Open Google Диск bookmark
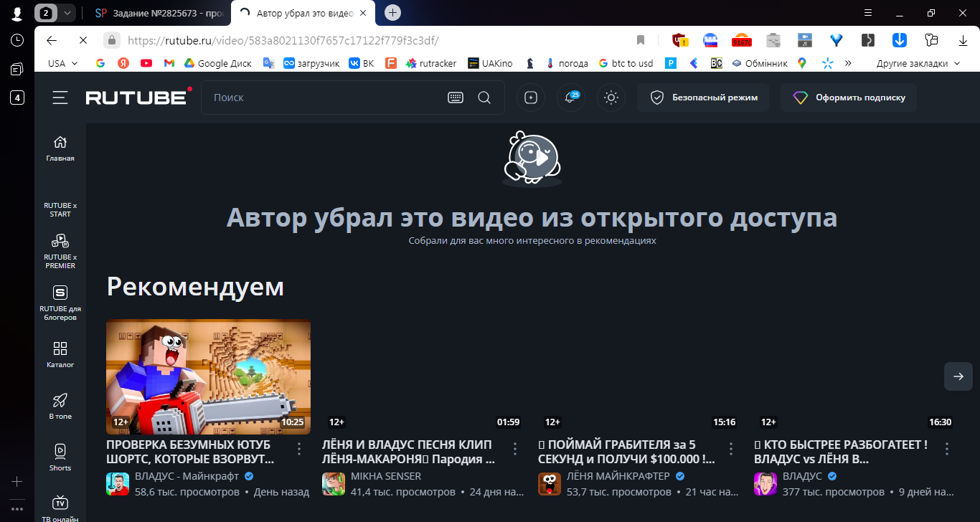The height and width of the screenshot is (522, 980). pyautogui.click(x=217, y=63)
